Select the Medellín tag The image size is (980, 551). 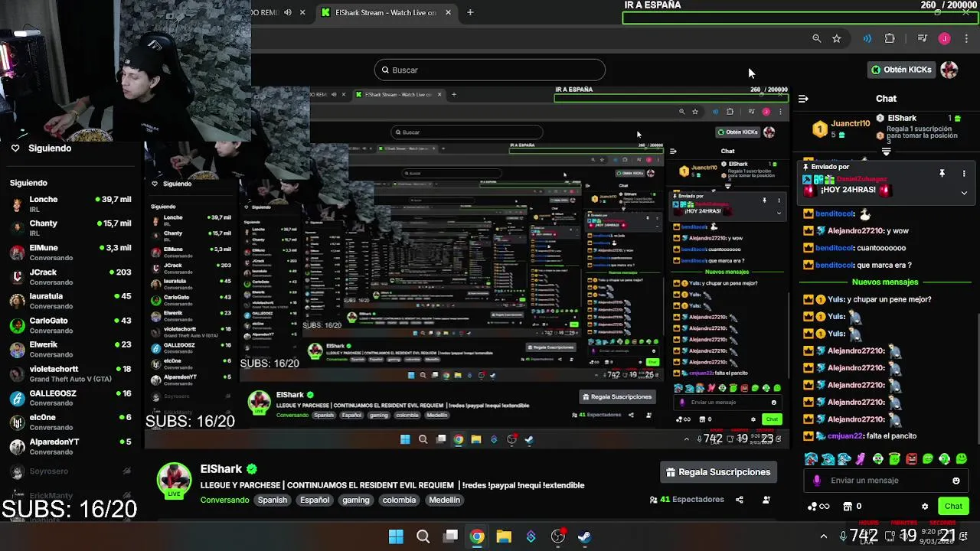pyautogui.click(x=445, y=500)
